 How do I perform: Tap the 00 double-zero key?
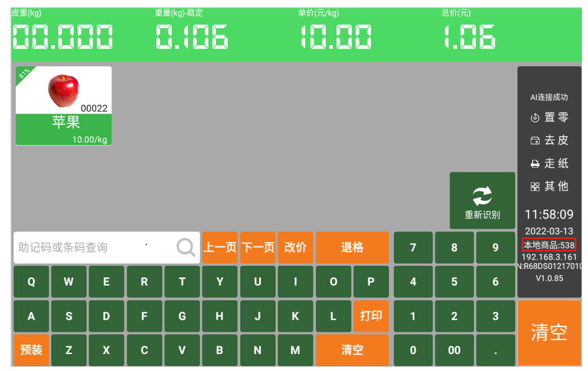[x=454, y=350]
